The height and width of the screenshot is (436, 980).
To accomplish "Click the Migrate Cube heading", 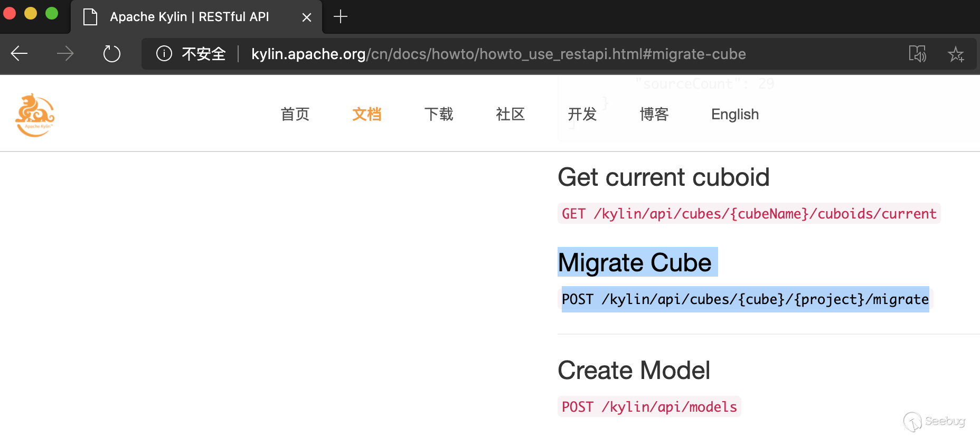I will click(x=635, y=262).
